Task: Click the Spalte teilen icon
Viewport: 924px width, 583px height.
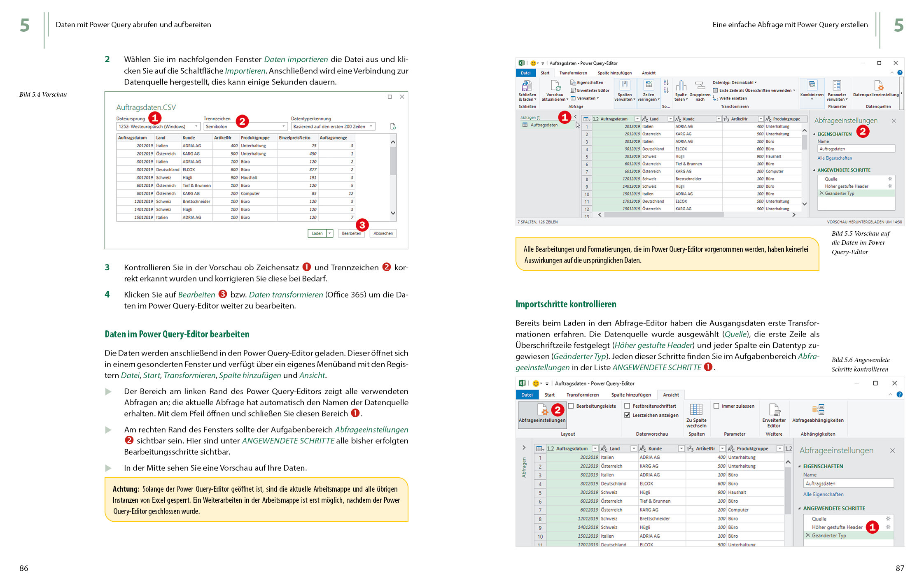Action: pyautogui.click(x=681, y=86)
